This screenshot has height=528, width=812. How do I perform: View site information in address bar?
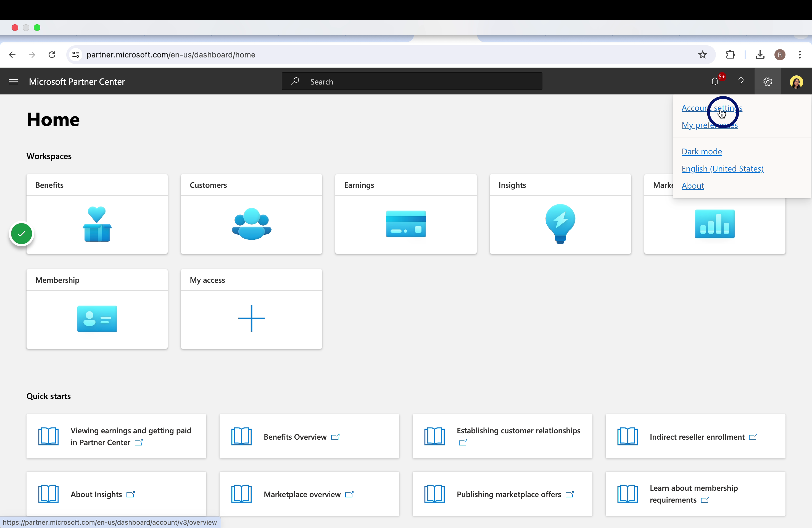(76, 55)
